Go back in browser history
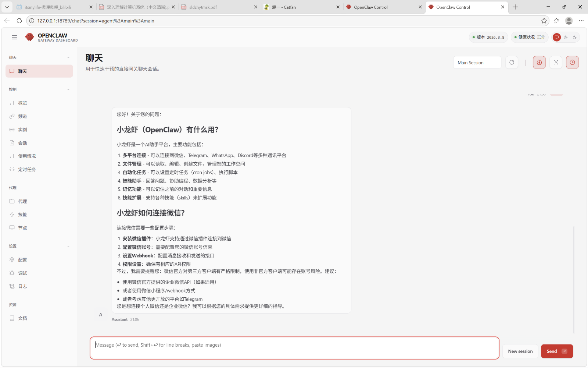This screenshot has width=588, height=368. (x=7, y=21)
